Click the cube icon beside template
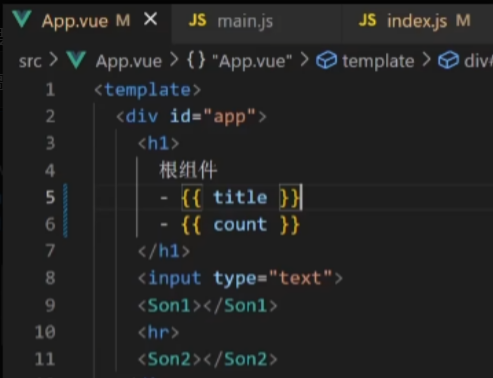 326,61
